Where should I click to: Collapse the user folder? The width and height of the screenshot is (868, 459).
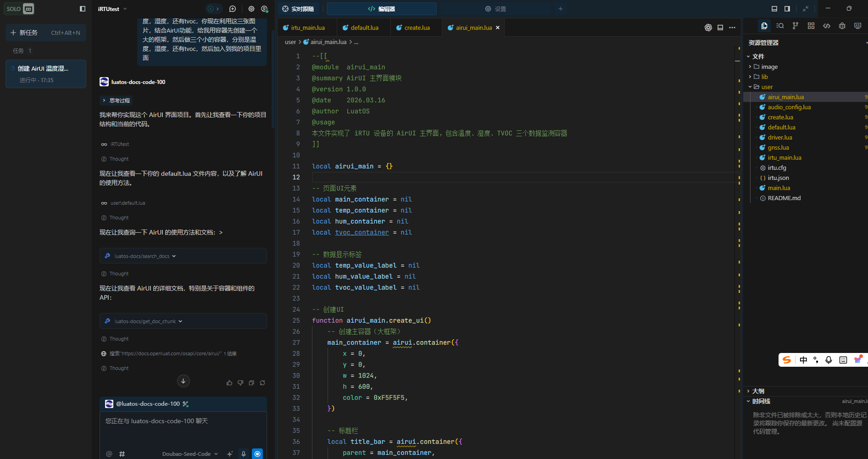pos(806,87)
